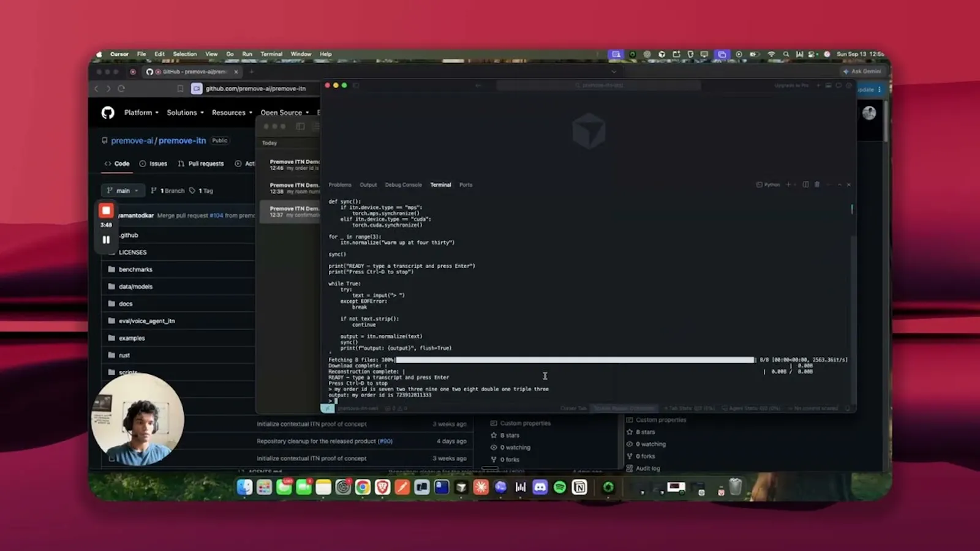Open the docs folder
This screenshot has width=980, height=551.
(x=126, y=304)
